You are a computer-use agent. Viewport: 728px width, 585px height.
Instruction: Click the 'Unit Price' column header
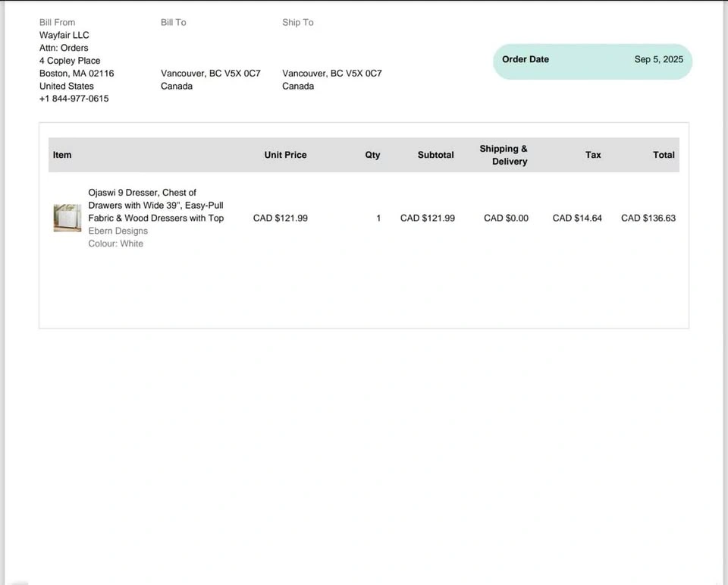286,155
